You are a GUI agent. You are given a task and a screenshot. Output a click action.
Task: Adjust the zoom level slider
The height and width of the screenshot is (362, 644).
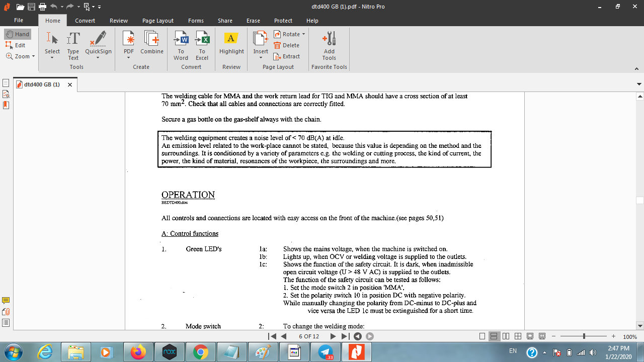point(584,336)
